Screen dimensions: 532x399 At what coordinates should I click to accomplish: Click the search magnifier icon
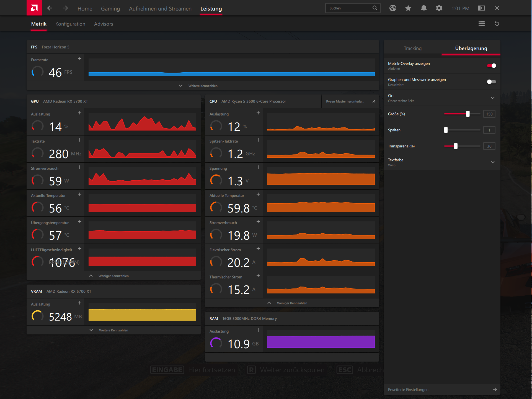pyautogui.click(x=375, y=8)
